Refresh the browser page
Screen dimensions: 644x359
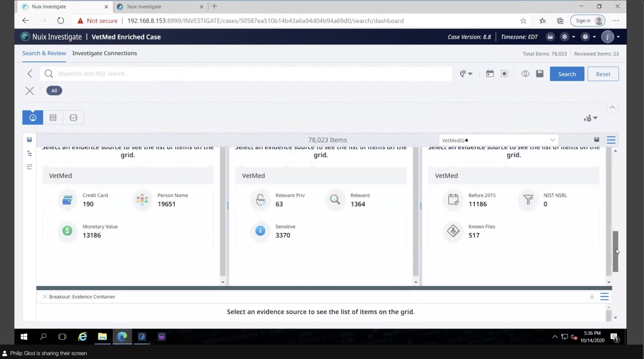tap(60, 21)
